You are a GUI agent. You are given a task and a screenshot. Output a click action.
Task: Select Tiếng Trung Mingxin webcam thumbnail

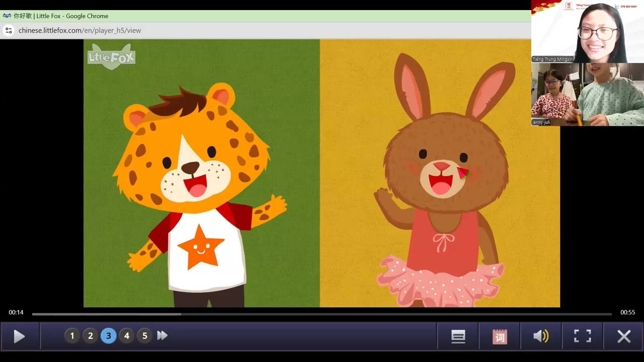588,31
